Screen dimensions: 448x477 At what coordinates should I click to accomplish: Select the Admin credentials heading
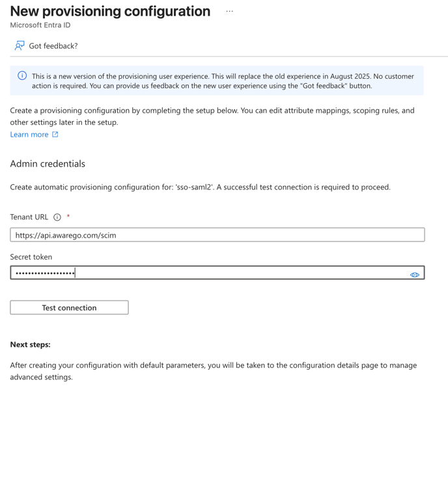coord(48,164)
